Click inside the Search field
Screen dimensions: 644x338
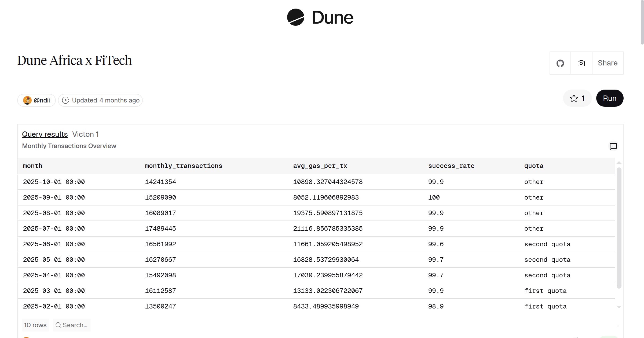point(75,325)
